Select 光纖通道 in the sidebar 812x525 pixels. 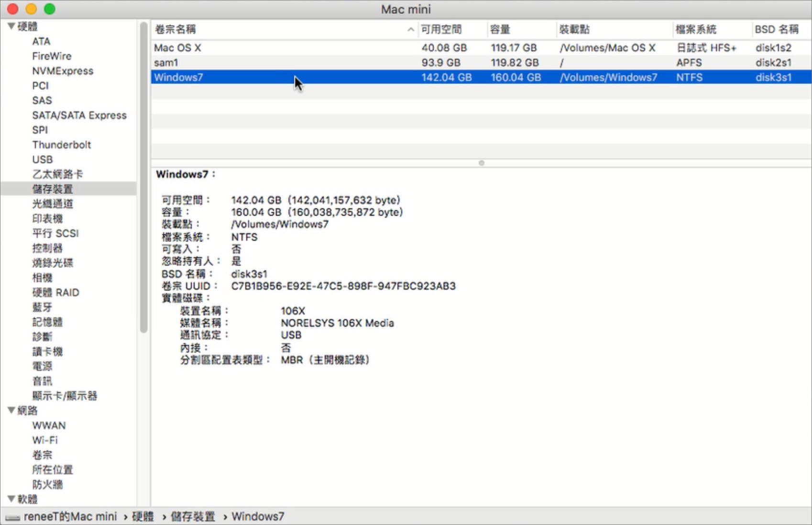[x=53, y=204]
